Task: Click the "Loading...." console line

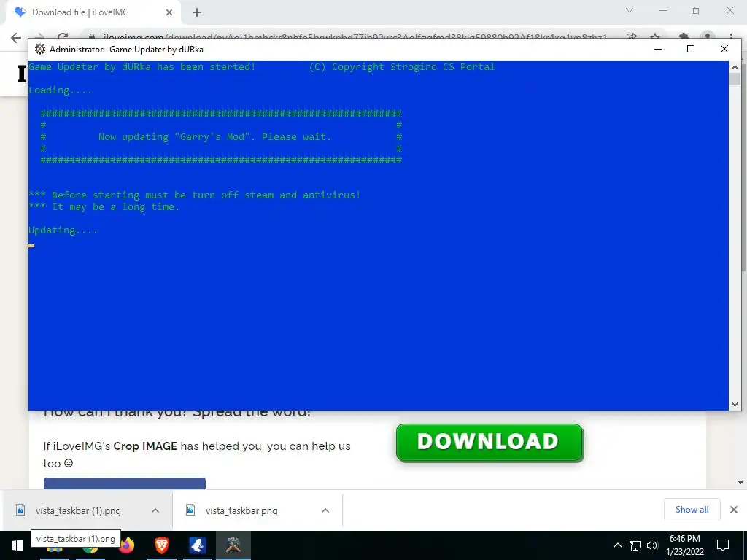Action: 61,90
